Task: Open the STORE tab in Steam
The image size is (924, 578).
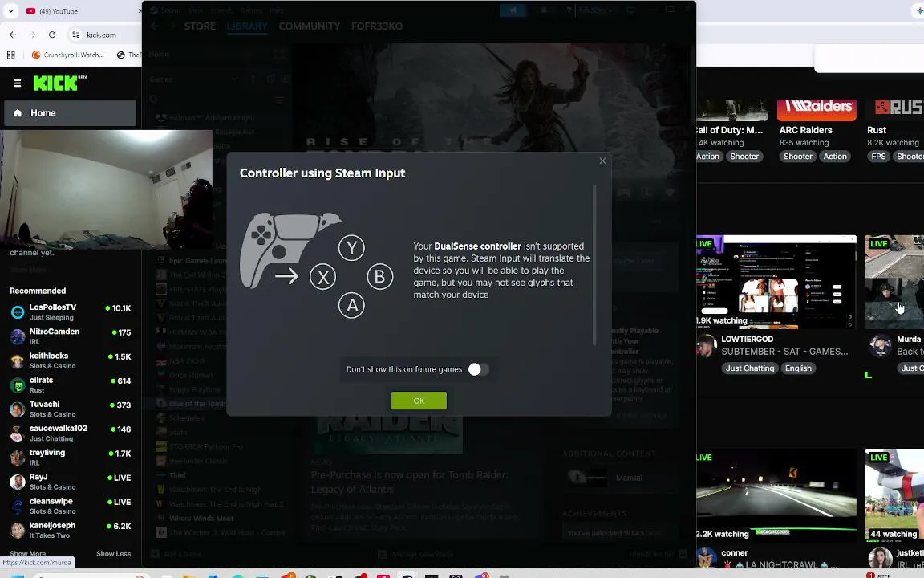Action: point(200,26)
